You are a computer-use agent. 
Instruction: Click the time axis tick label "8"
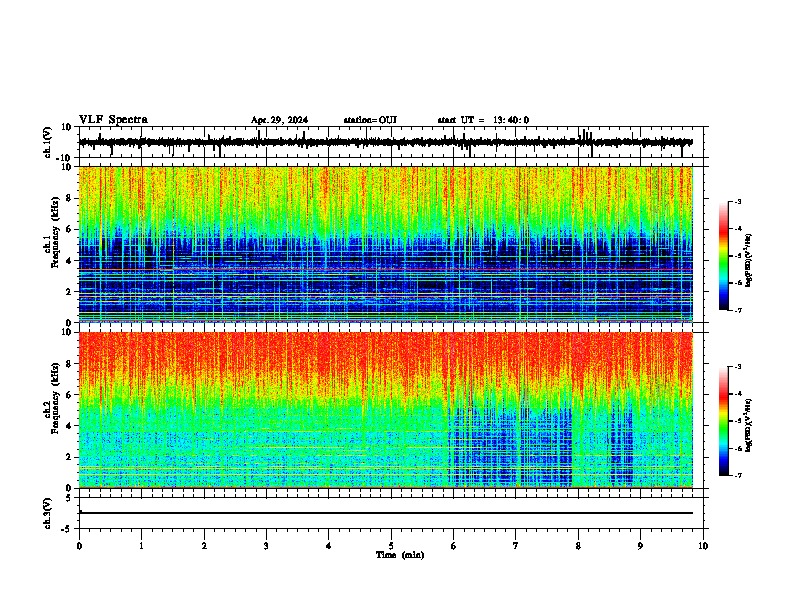(578, 546)
